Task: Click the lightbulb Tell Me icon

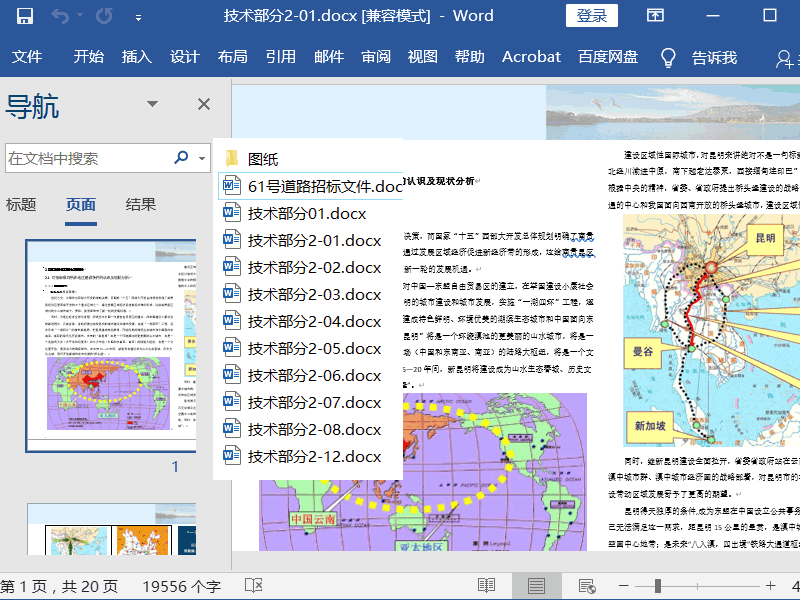Action: tap(668, 57)
